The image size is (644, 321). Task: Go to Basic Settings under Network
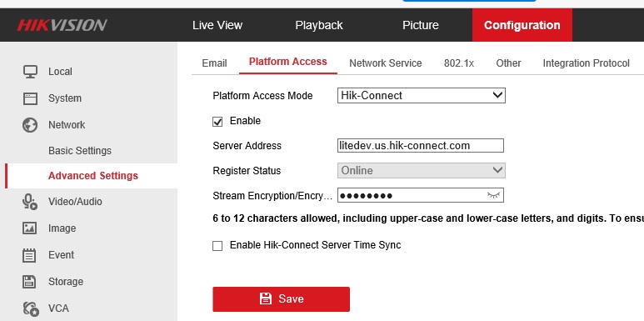tap(80, 150)
